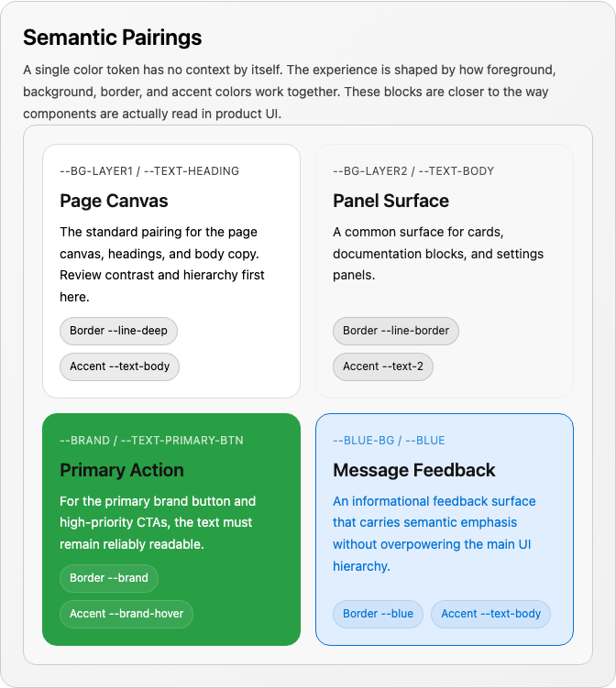Click the --BRAND / --TEXT-PRIMARY-BTN label
Viewport: 616px width, 688px height.
point(151,441)
